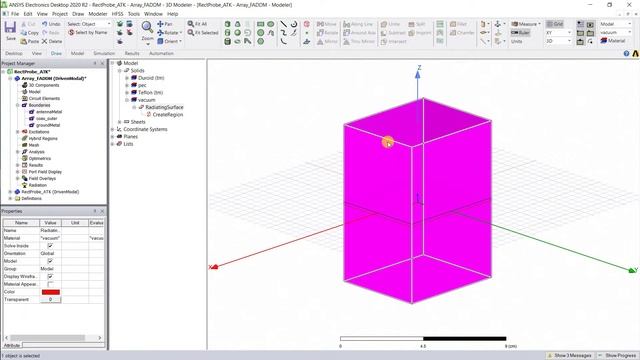Image resolution: width=640 pixels, height=360 pixels.
Task: Select the groundMetal boundary
Action: tap(48, 125)
